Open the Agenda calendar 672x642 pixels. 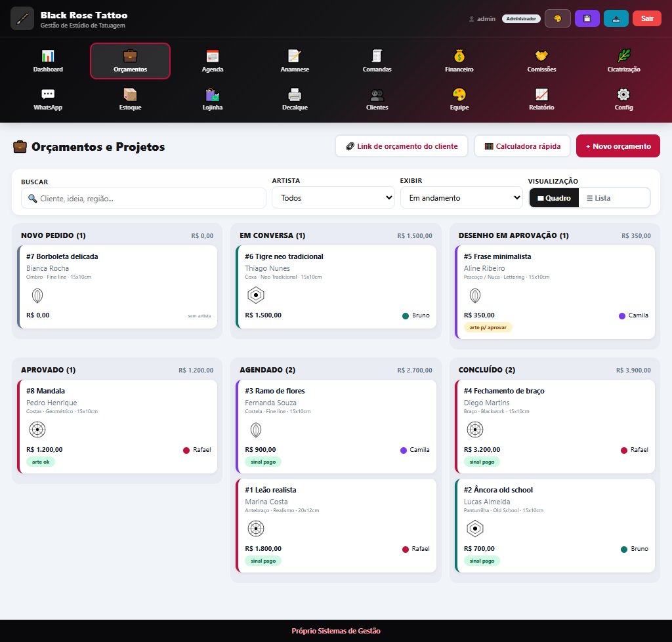point(213,61)
